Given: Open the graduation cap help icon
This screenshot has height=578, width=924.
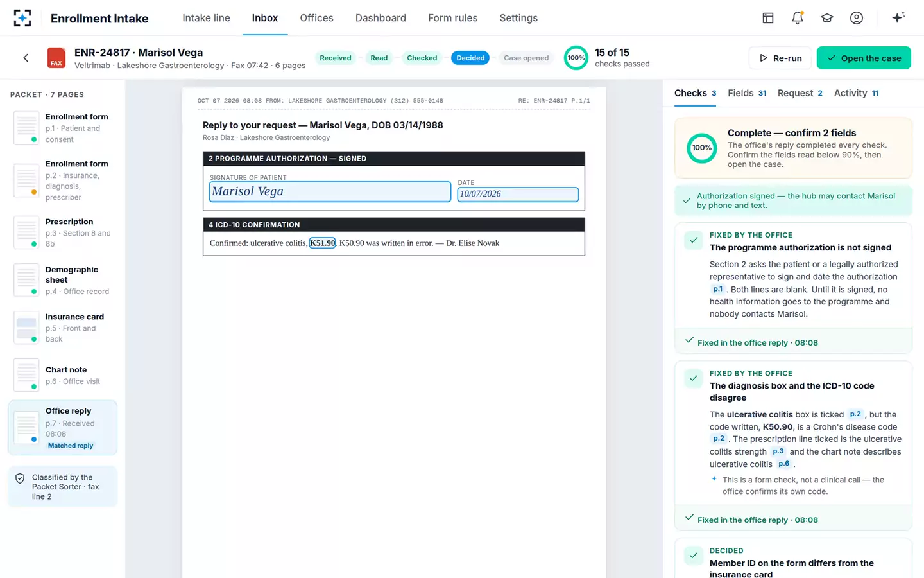Looking at the screenshot, I should click(827, 18).
